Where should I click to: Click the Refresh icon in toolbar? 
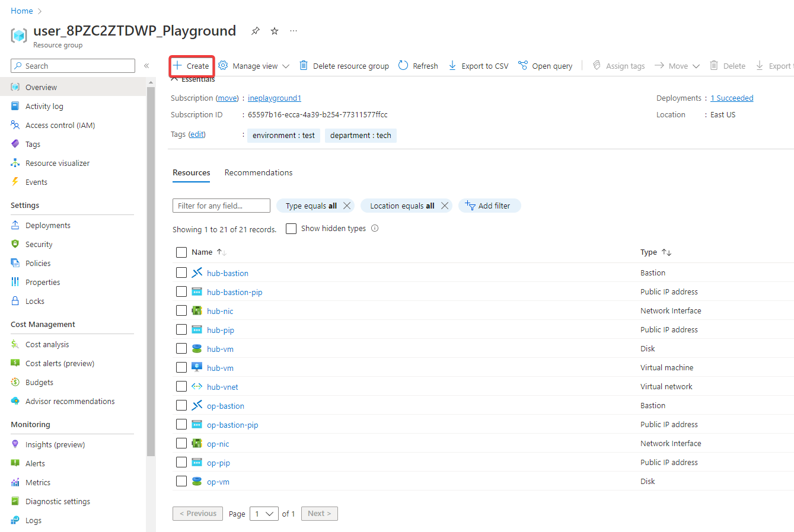[403, 66]
